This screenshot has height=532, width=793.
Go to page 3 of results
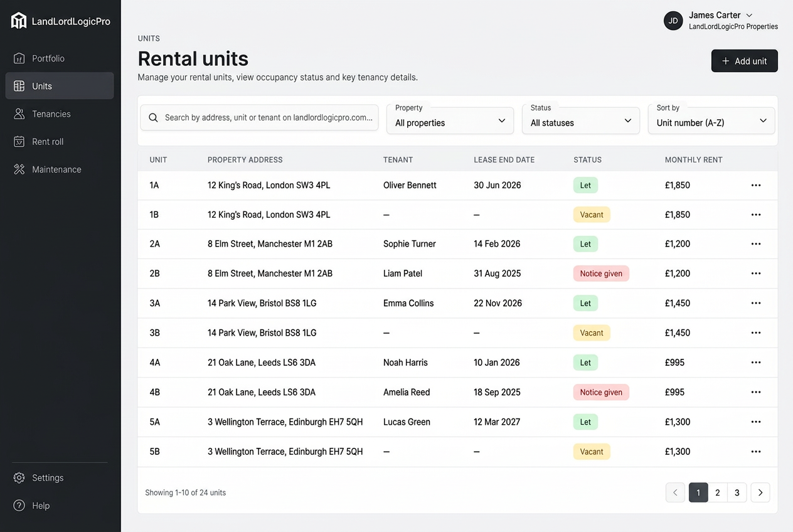(737, 492)
